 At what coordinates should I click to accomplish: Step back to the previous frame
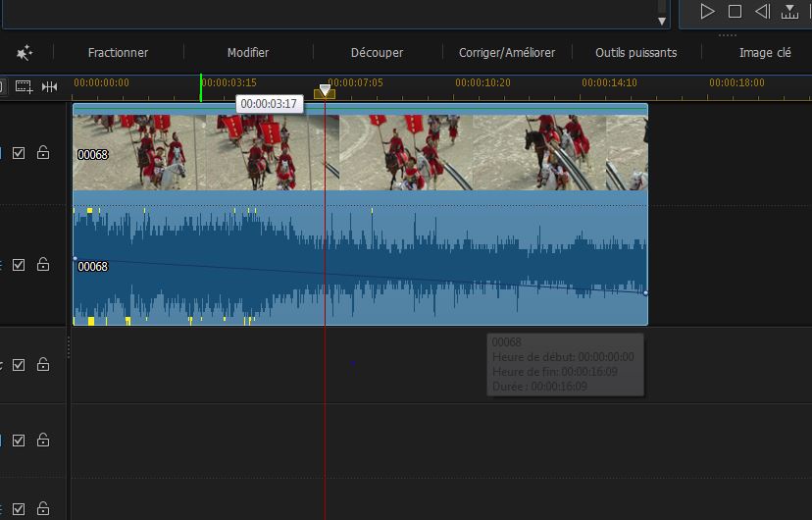pos(762,12)
